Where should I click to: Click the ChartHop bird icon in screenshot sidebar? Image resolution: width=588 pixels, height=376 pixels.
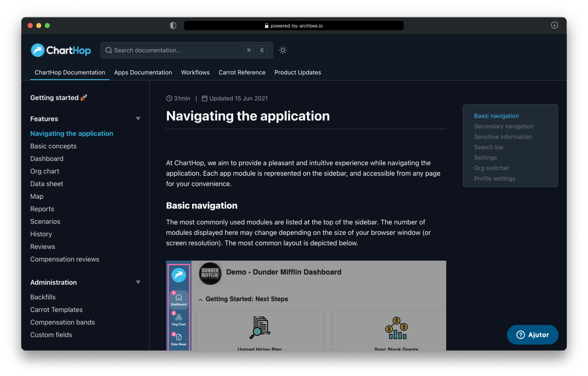(179, 275)
